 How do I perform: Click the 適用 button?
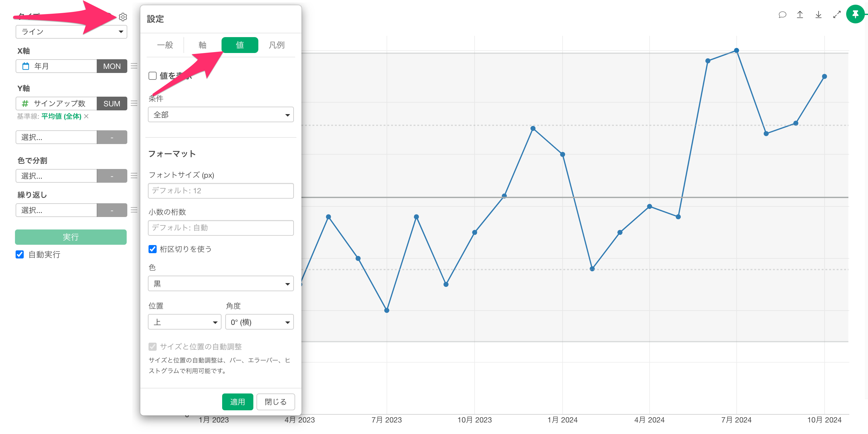[x=237, y=402]
